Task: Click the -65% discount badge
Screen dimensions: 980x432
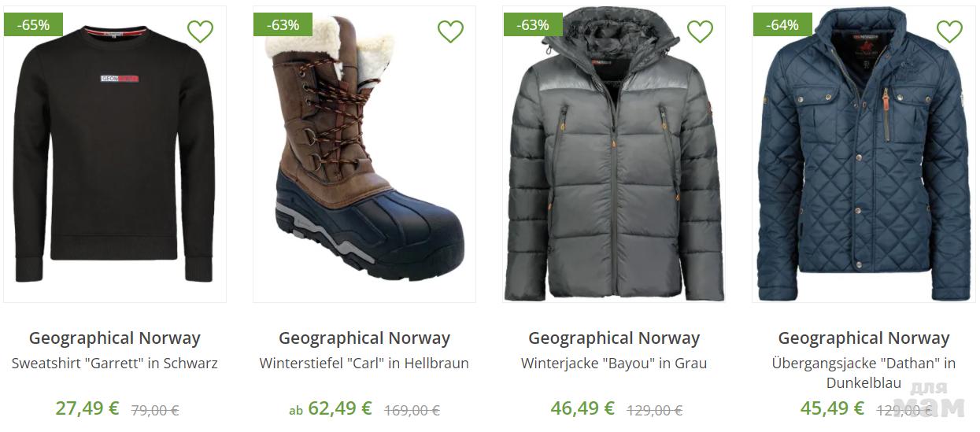Action: [33, 25]
